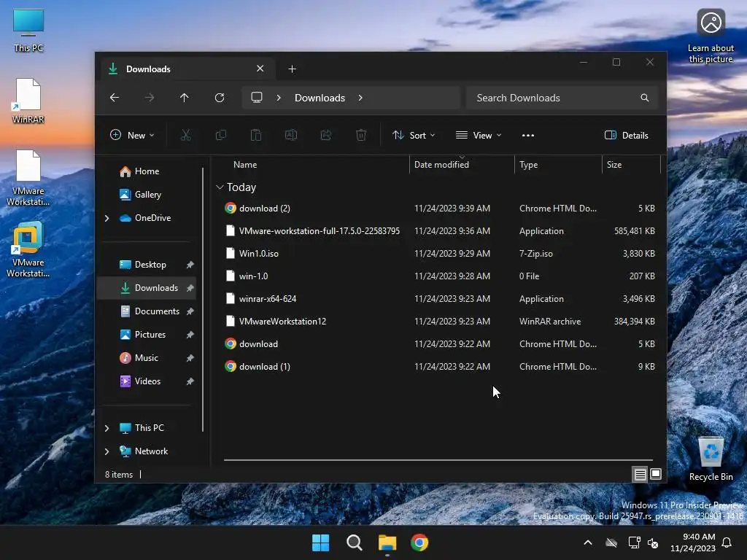The image size is (747, 560).
Task: Click the Delete trash icon in toolbar
Action: point(361,135)
